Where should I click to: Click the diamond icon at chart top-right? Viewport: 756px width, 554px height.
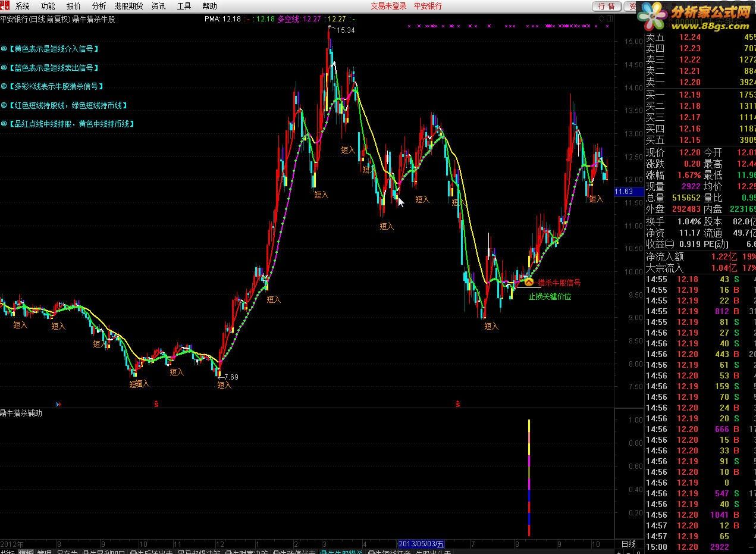point(601,19)
